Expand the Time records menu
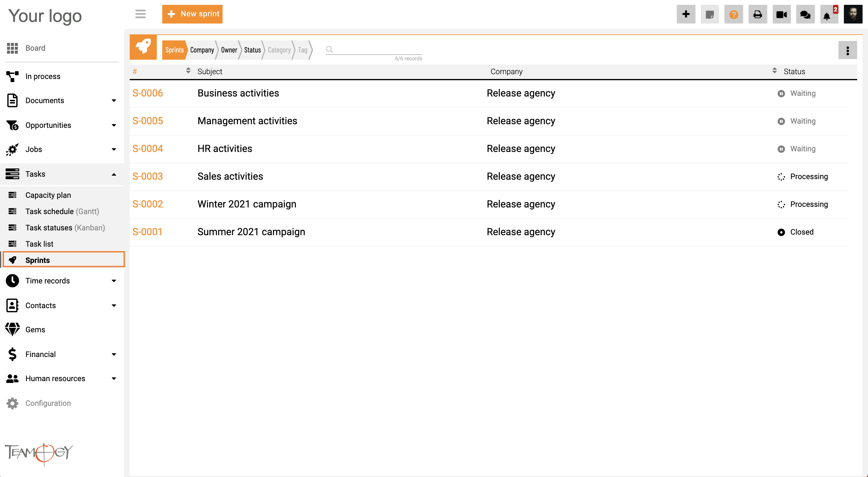 [114, 281]
